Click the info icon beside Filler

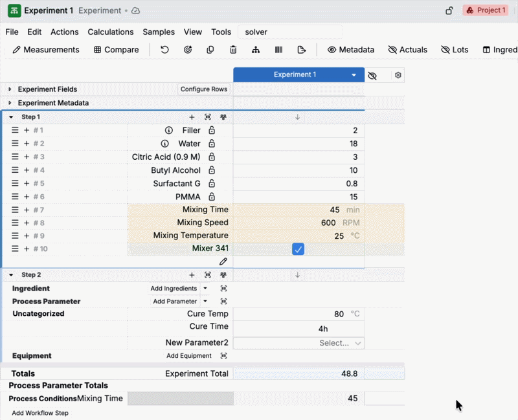click(x=169, y=130)
